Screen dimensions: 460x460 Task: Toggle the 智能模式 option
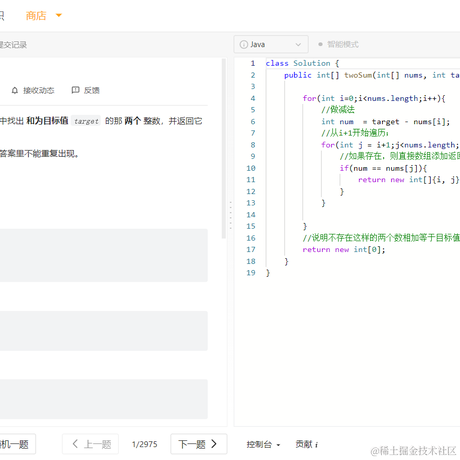pos(339,44)
